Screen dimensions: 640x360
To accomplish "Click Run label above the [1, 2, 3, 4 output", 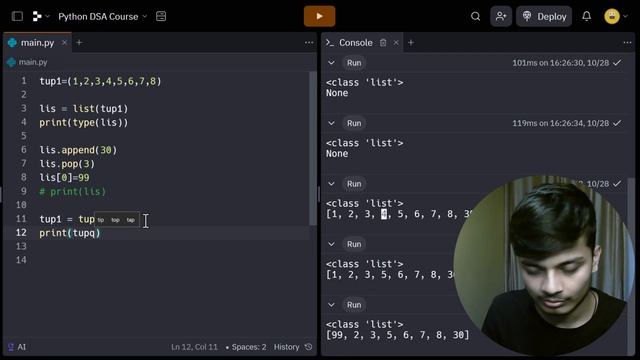I will tap(354, 184).
